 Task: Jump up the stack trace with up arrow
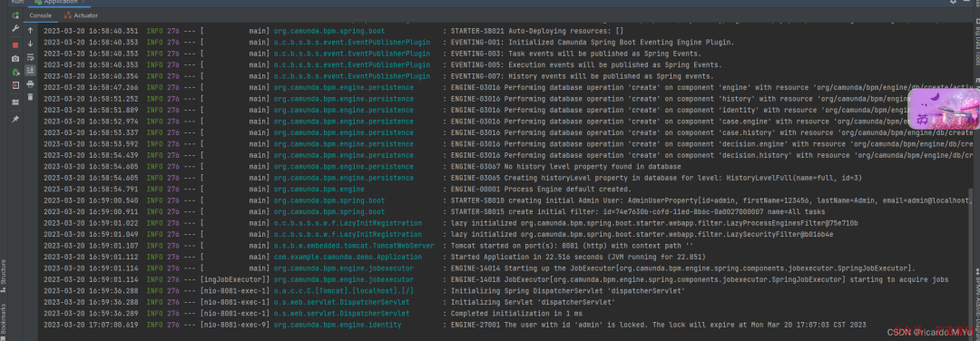tap(30, 30)
